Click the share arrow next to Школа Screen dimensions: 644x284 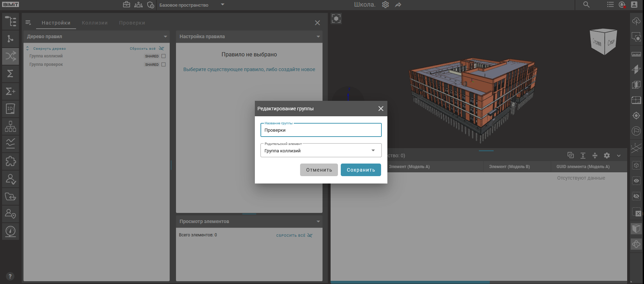(x=398, y=5)
